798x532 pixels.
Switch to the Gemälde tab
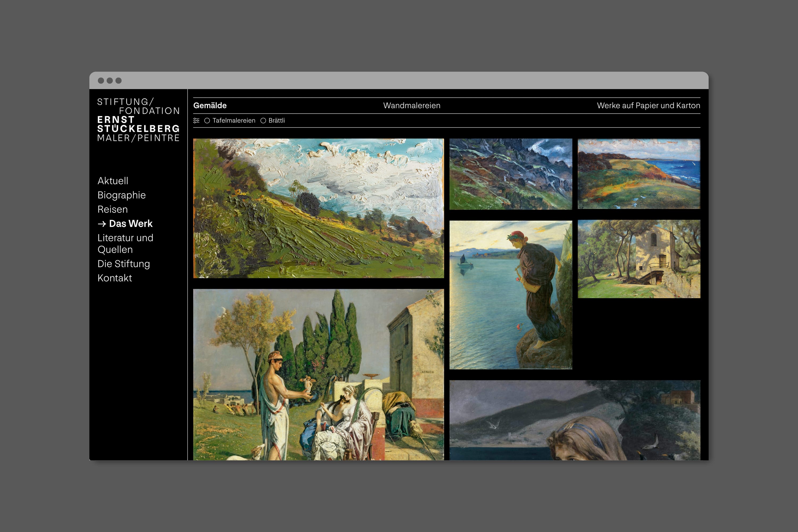210,106
